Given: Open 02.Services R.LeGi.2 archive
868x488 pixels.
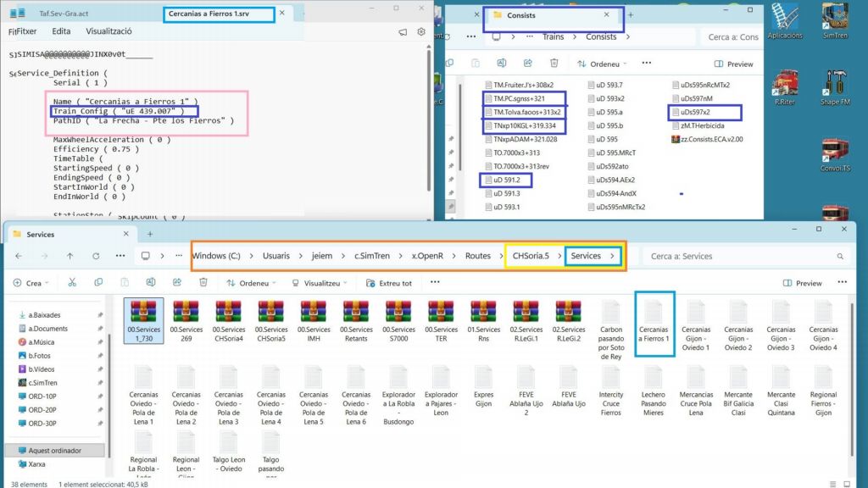Looking at the screenshot, I should pyautogui.click(x=569, y=321).
